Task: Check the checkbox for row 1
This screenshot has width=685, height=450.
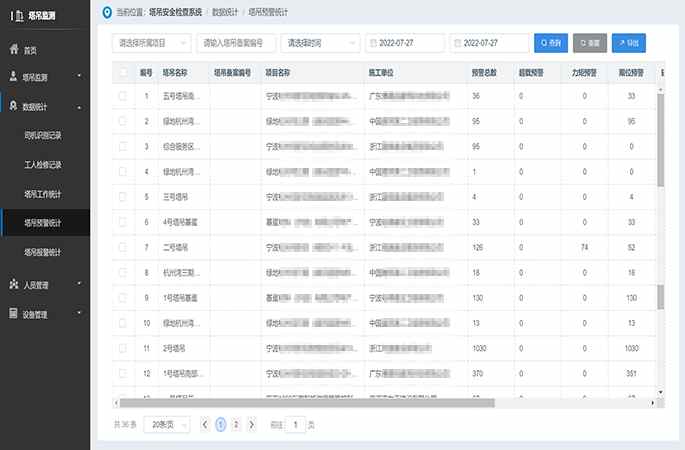Action: [x=123, y=96]
